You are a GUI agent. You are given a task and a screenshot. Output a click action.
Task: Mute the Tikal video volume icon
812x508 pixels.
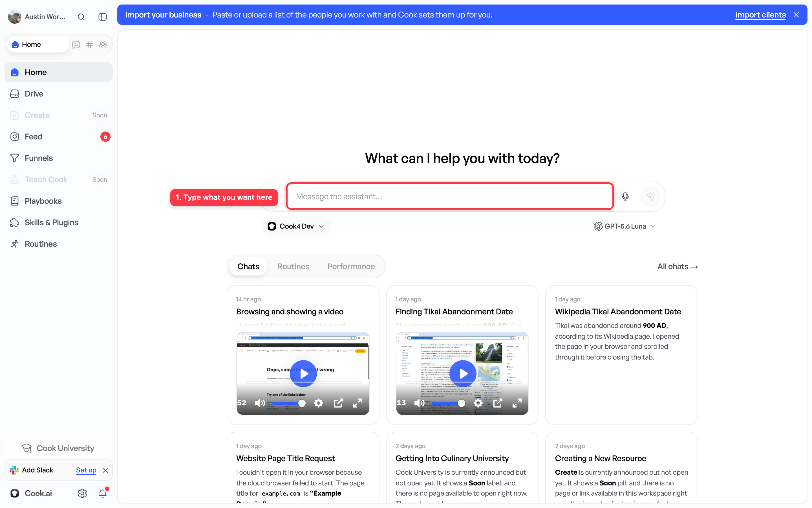click(420, 403)
